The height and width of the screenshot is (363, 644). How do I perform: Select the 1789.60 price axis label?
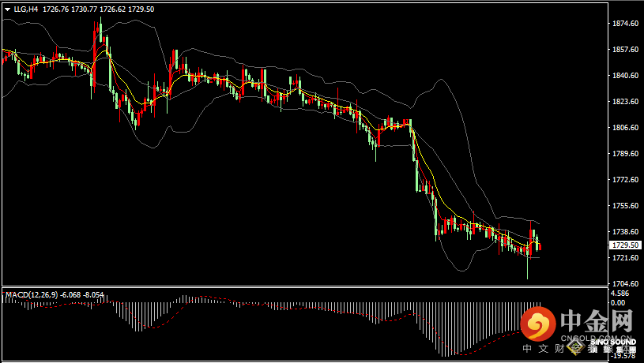pyautogui.click(x=625, y=154)
